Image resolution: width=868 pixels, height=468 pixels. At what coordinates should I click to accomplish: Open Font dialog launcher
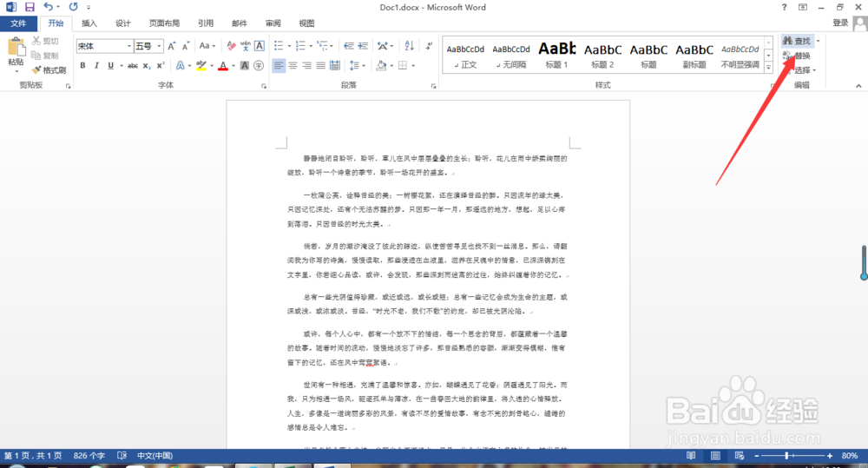[x=264, y=86]
